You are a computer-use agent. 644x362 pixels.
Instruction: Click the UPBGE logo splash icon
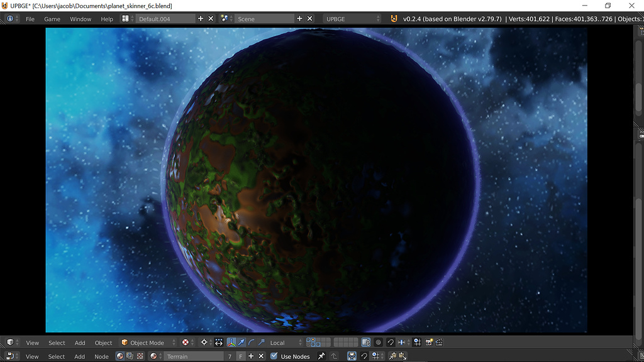[394, 19]
